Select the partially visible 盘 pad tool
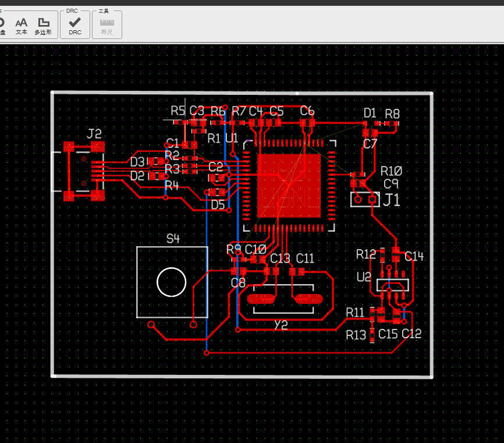Image resolution: width=504 pixels, height=443 pixels. (2, 26)
